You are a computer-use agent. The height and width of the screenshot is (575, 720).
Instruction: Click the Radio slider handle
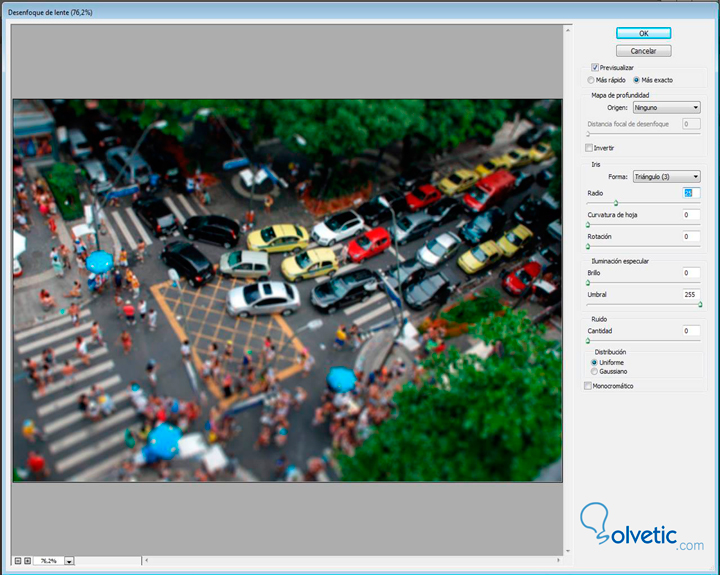616,203
